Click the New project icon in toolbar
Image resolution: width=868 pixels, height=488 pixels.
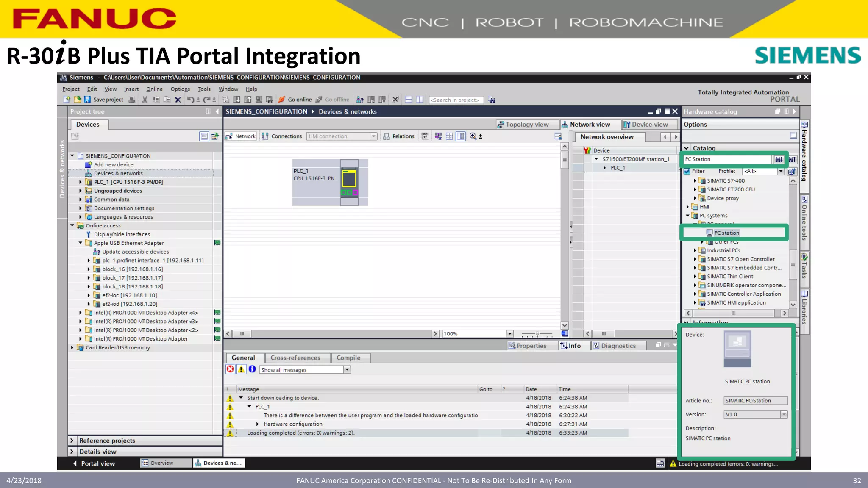click(67, 100)
